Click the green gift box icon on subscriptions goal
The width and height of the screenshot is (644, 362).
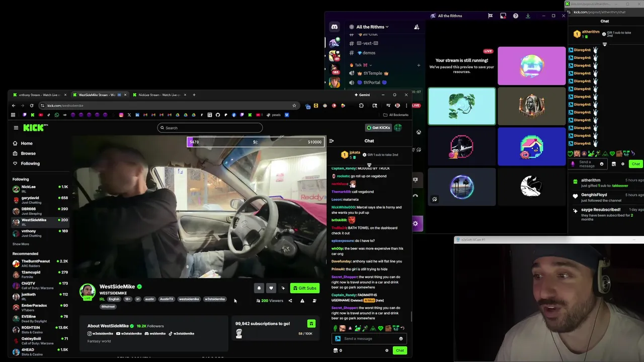(311, 324)
